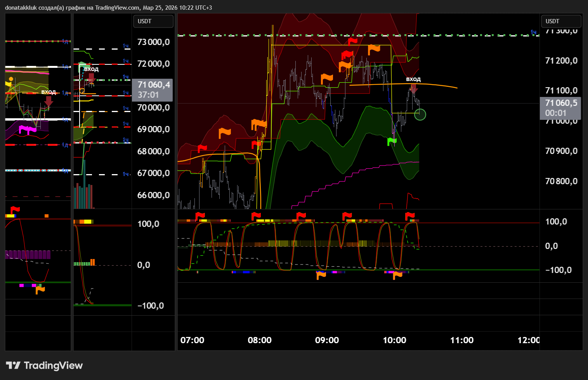Click the TradingView logo at bottom left
Screen dimensions: 588x380
(x=44, y=365)
